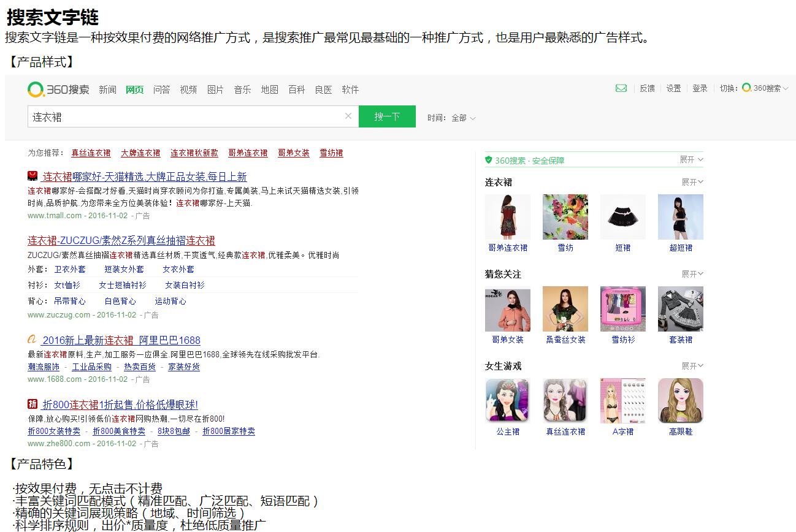This screenshot has width=796, height=532.
Task: Switch to the 图片 tab
Action: (x=215, y=89)
